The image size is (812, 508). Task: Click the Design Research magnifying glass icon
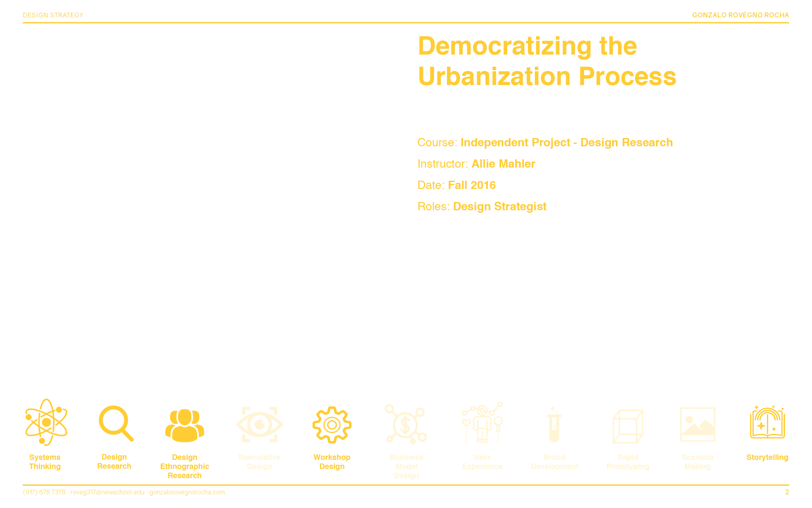coord(116,423)
